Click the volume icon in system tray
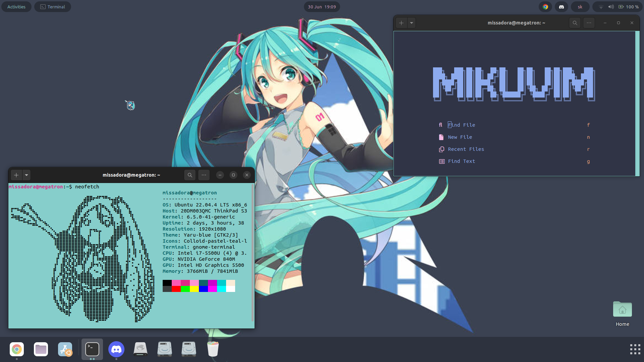644x362 pixels. (x=611, y=7)
